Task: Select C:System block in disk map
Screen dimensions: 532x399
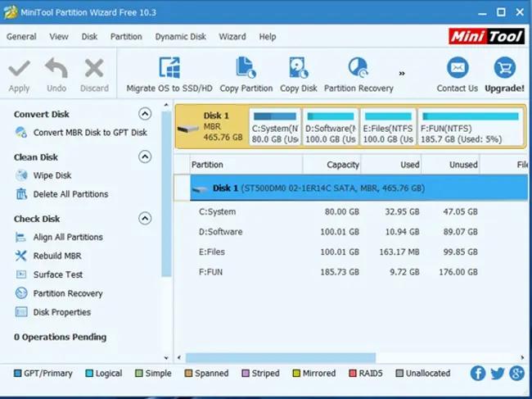Action: (x=275, y=127)
